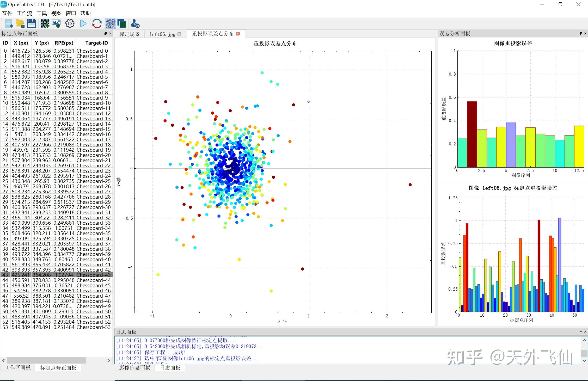Screen dimensions: 588x381
Task: Open the 工具 menu
Action: coord(42,13)
